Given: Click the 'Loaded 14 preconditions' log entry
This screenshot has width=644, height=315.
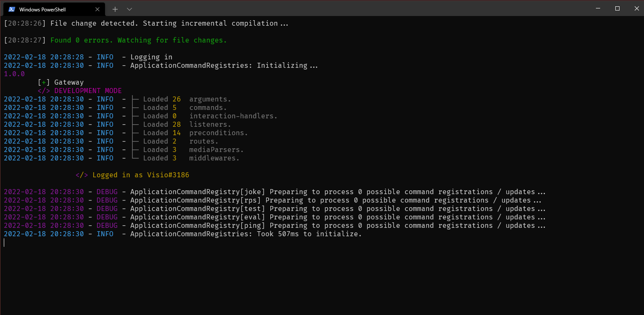Looking at the screenshot, I should 190,133.
